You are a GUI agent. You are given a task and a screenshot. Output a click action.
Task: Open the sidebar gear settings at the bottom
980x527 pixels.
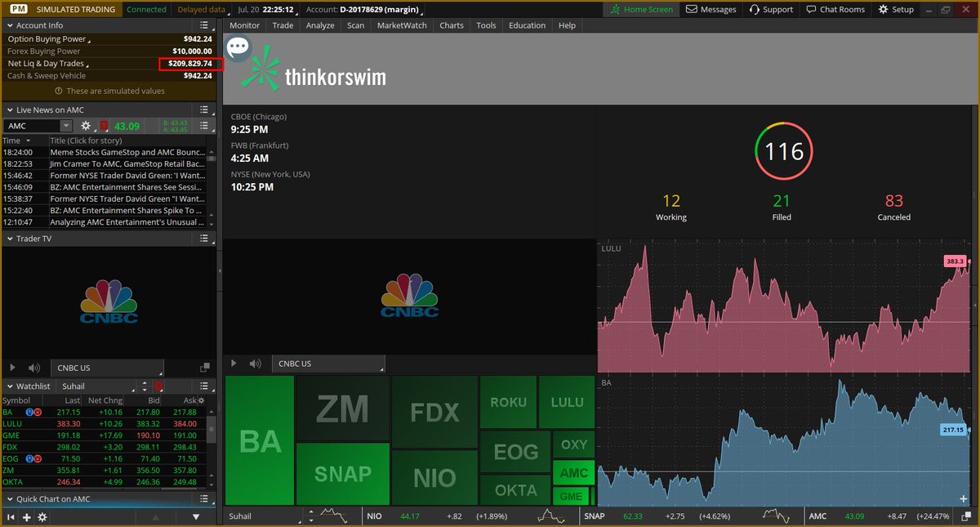(42, 517)
